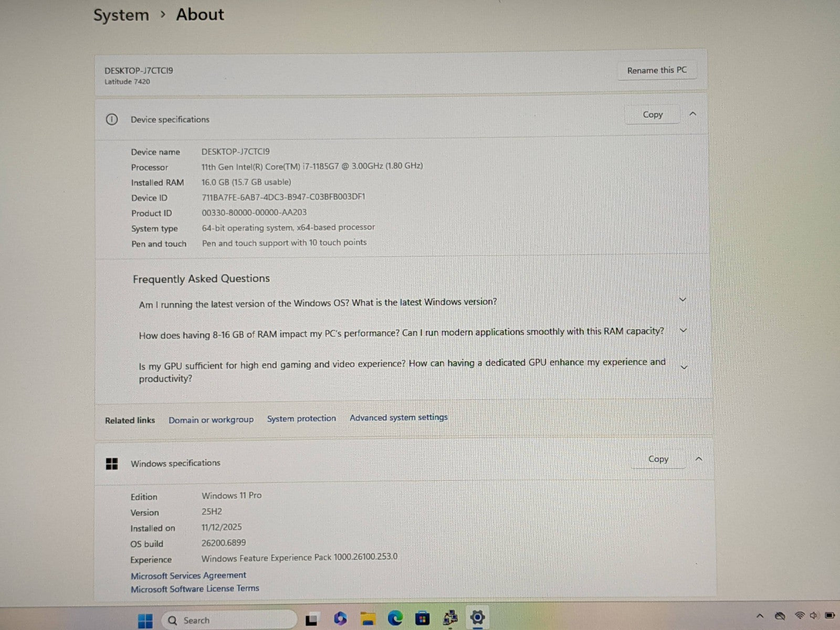Expand the GPU gaming FAQ question

pos(684,367)
